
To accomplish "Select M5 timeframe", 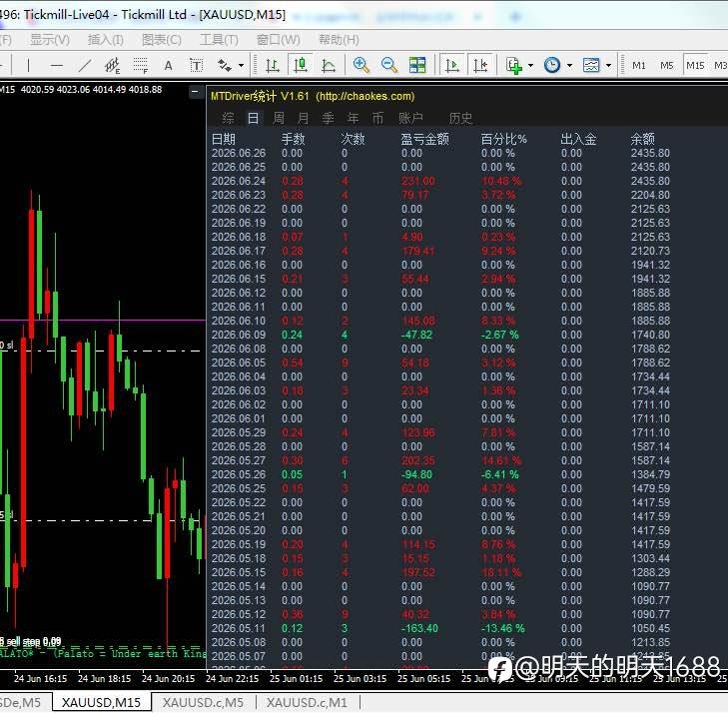I will 667,66.
